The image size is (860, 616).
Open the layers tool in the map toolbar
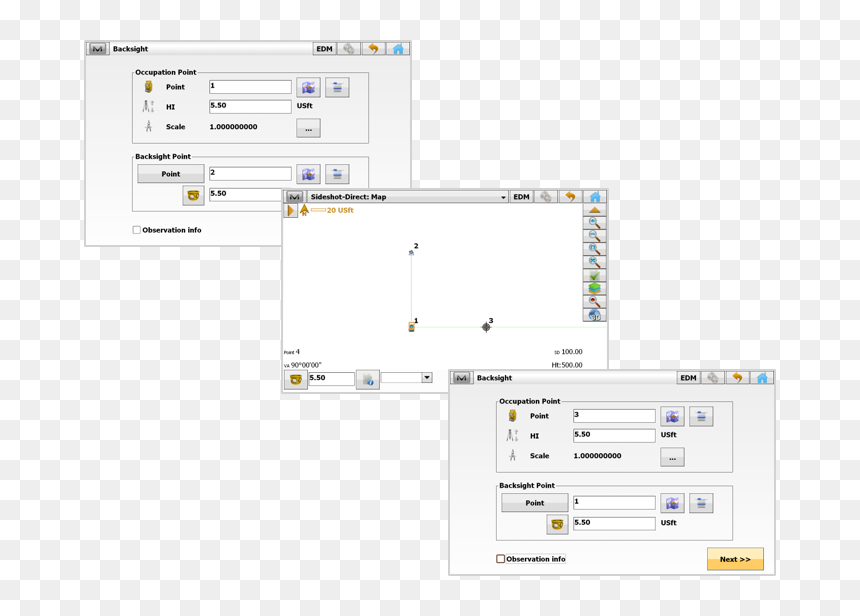[594, 289]
